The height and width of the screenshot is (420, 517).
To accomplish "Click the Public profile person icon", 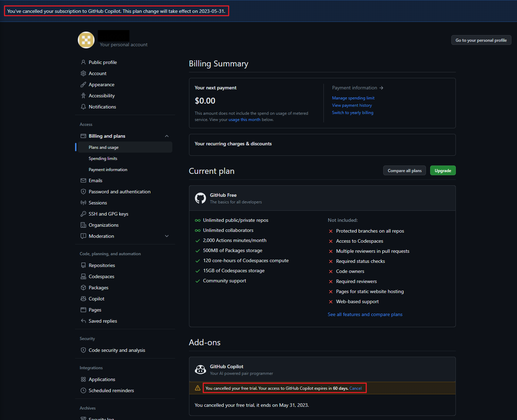I will tap(83, 62).
